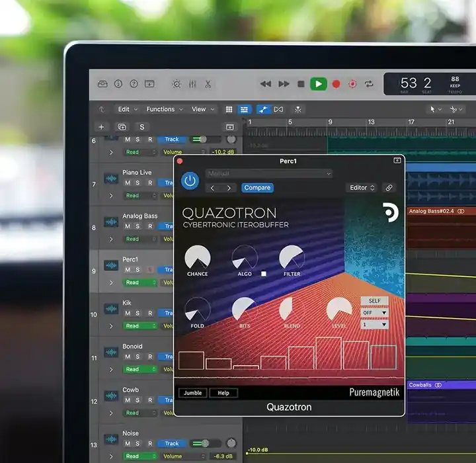Click the CHANCE knob
Viewport: 476px width, 463px height.
[x=198, y=258]
